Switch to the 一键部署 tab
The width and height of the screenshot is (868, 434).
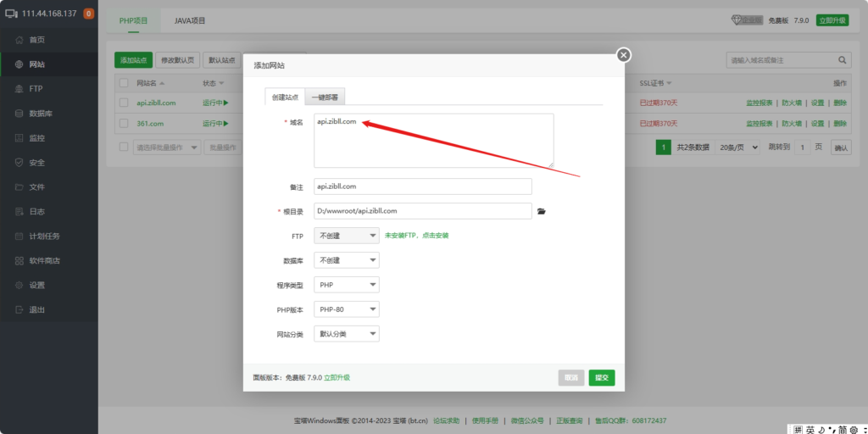pyautogui.click(x=325, y=97)
